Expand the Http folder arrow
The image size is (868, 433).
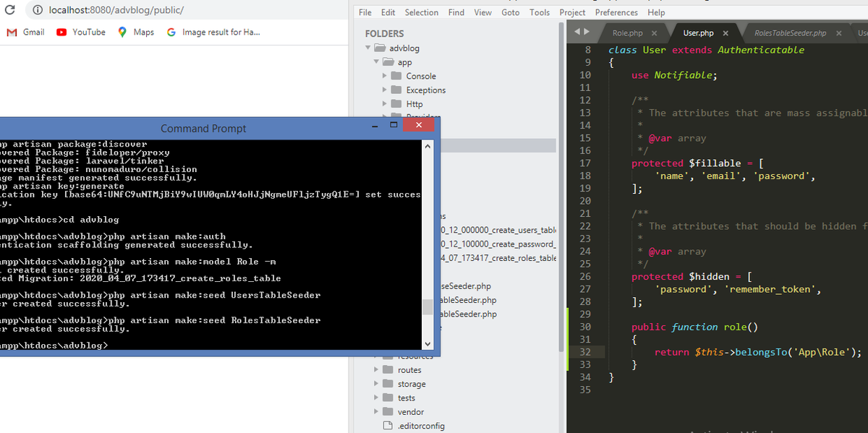coord(385,104)
